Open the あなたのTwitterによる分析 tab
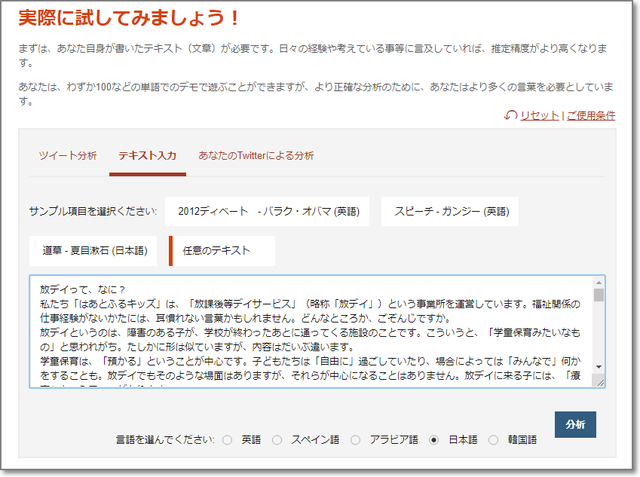Viewport: 640px width, 477px height. pos(256,156)
